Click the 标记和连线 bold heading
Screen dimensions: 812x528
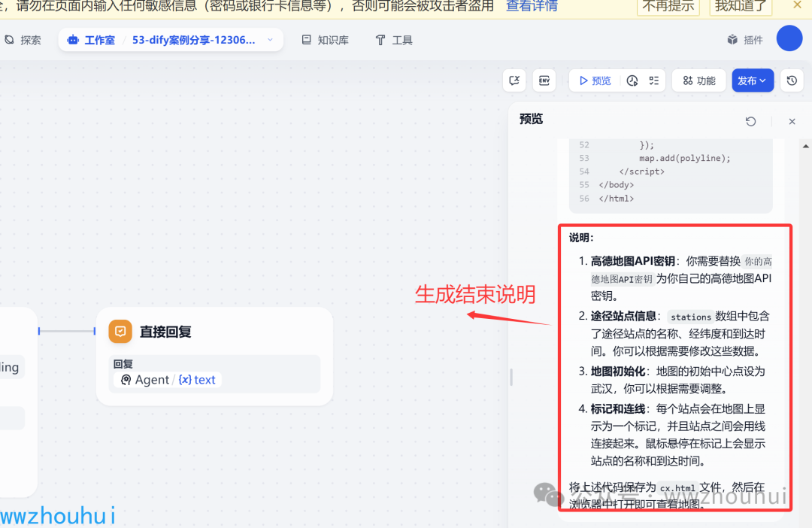[618, 409]
